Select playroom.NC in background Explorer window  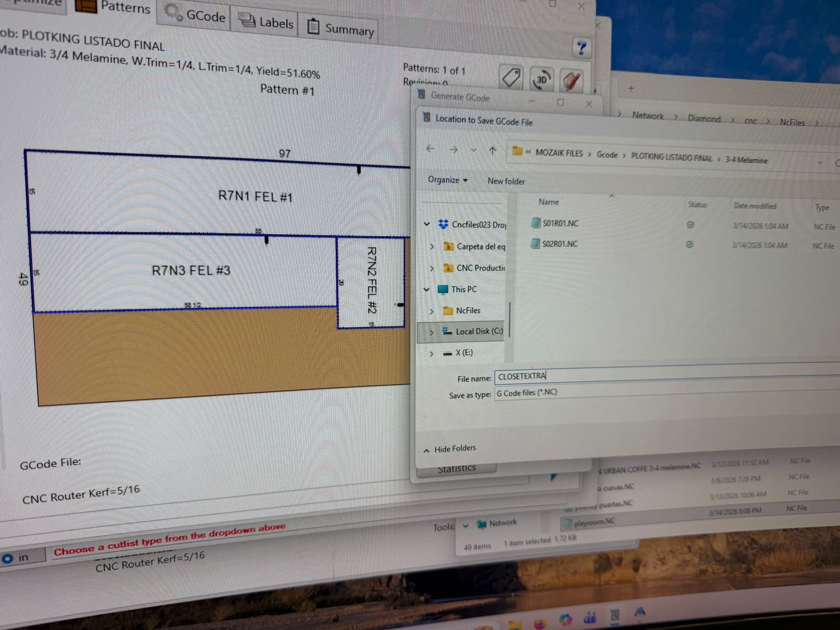click(x=594, y=522)
